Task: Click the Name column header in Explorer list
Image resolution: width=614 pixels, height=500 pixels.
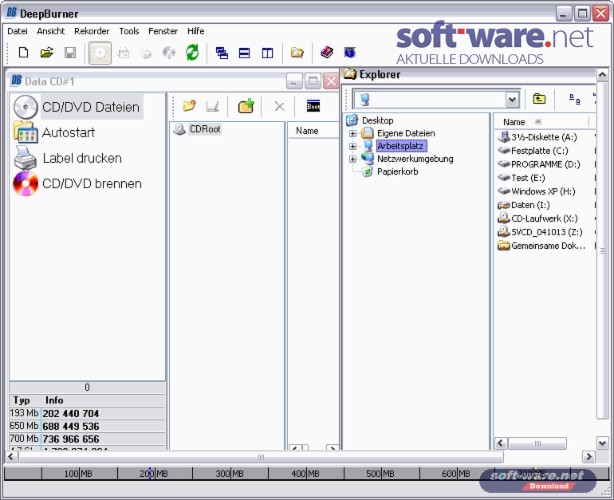Action: 542,122
